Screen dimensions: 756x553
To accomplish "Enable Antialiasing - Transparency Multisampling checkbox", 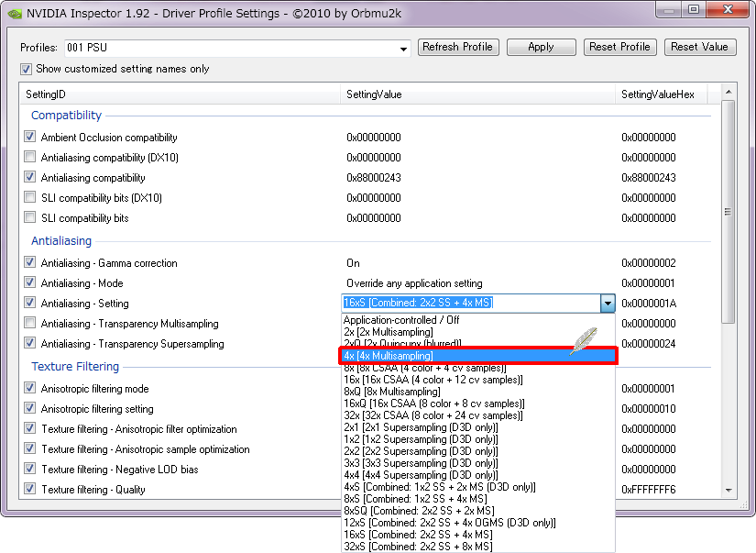I will [x=30, y=323].
